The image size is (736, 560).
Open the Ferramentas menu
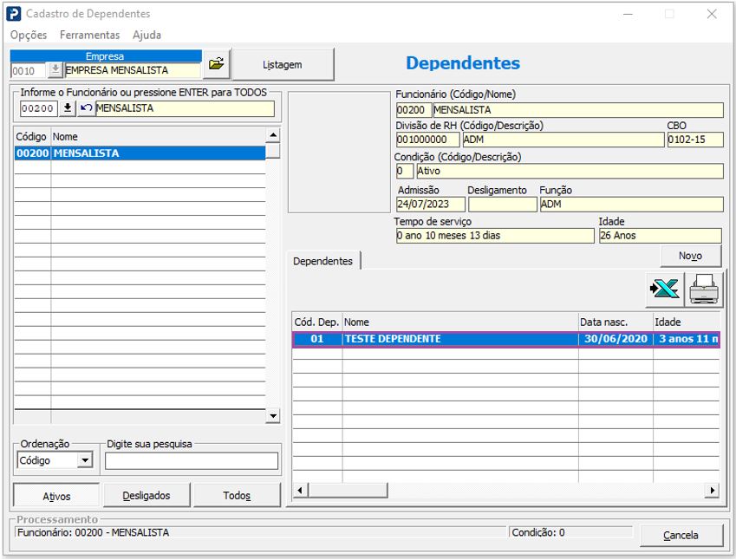tap(89, 36)
